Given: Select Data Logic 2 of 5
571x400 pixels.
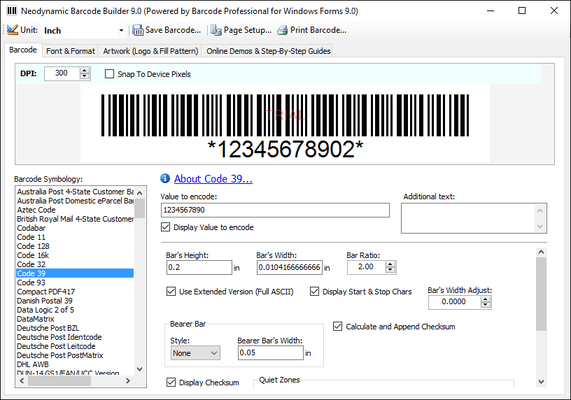Looking at the screenshot, I should tap(75, 310).
